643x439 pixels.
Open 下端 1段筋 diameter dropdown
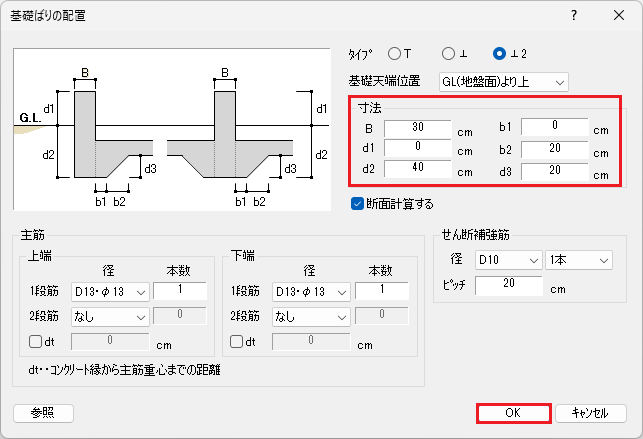(310, 291)
